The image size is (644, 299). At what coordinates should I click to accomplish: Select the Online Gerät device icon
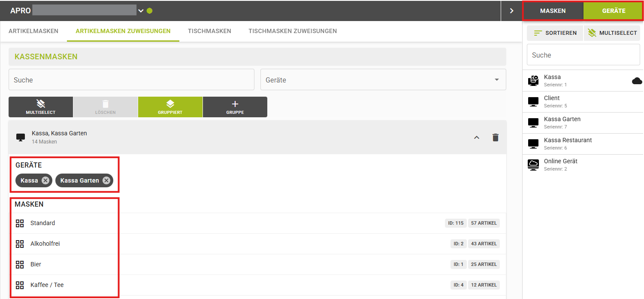point(533,165)
